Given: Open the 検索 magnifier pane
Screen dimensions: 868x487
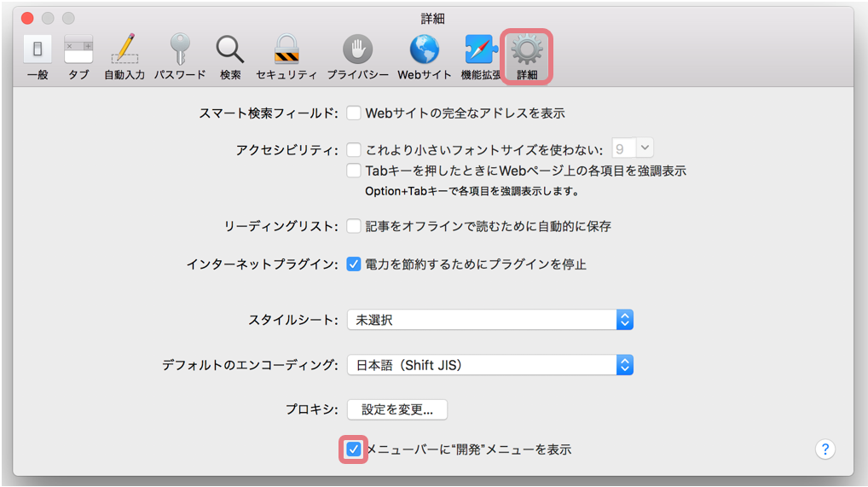Looking at the screenshot, I should click(x=230, y=57).
